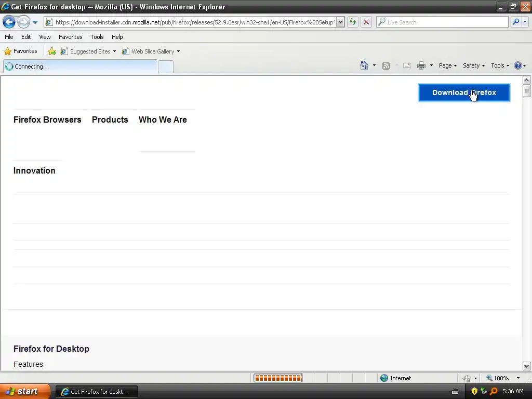Click the keyboard icon in system tray
This screenshot has width=532, height=399.
[x=455, y=392]
